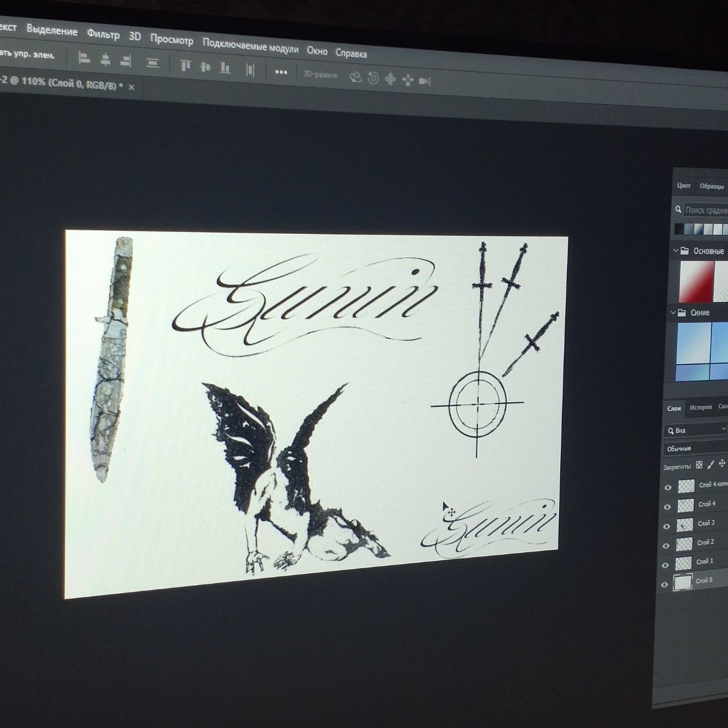The width and height of the screenshot is (728, 728).
Task: Open the Справка menu
Action: (351, 53)
